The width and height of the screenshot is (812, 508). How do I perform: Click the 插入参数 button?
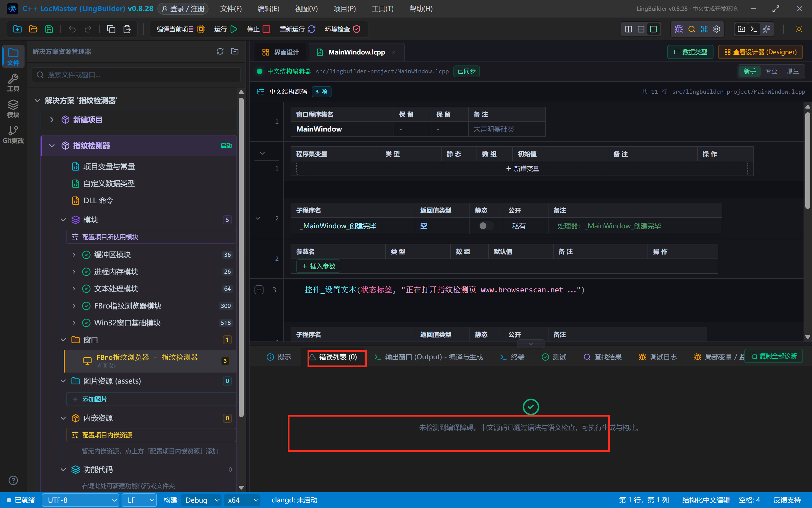[x=318, y=266]
